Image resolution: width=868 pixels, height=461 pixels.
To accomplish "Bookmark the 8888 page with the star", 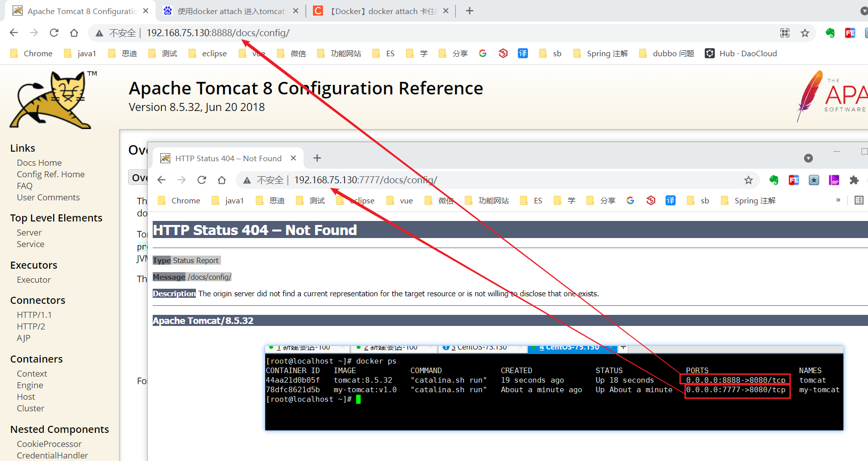I will click(x=805, y=33).
